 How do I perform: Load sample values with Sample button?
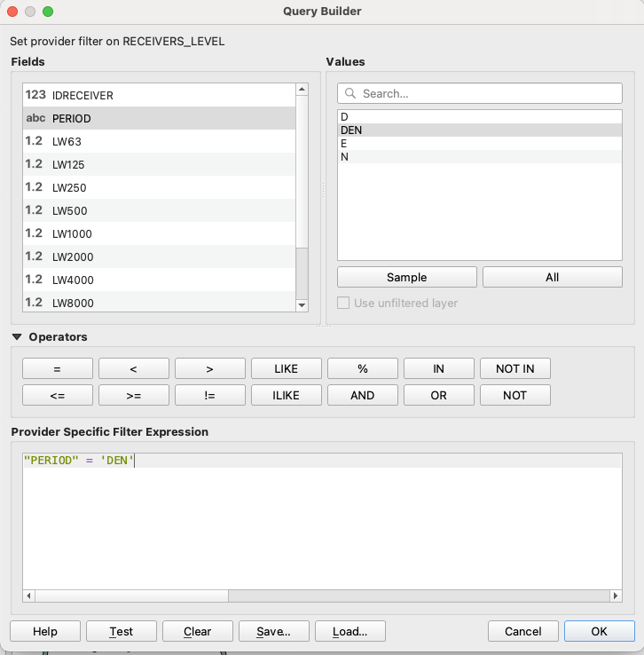(407, 278)
